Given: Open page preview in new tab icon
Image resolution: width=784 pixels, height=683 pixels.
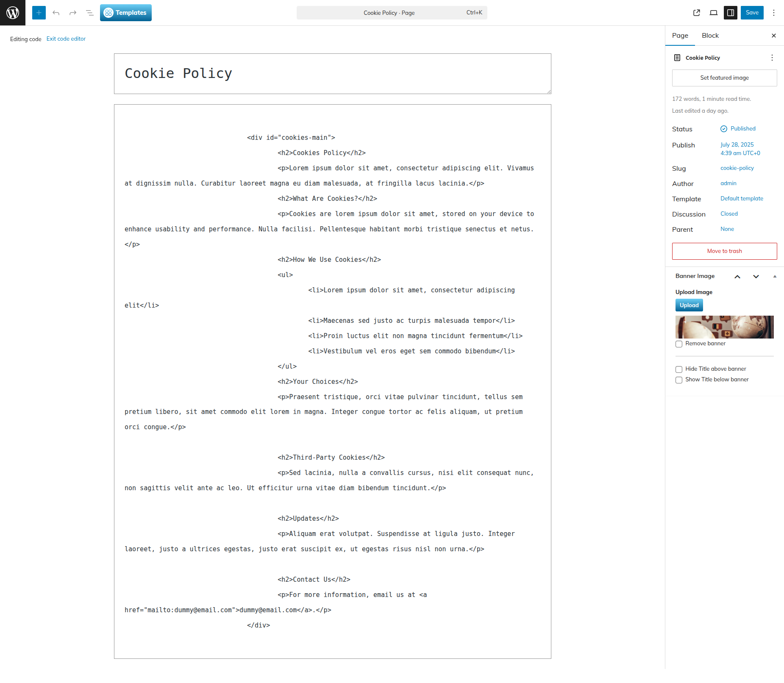Looking at the screenshot, I should coord(697,13).
